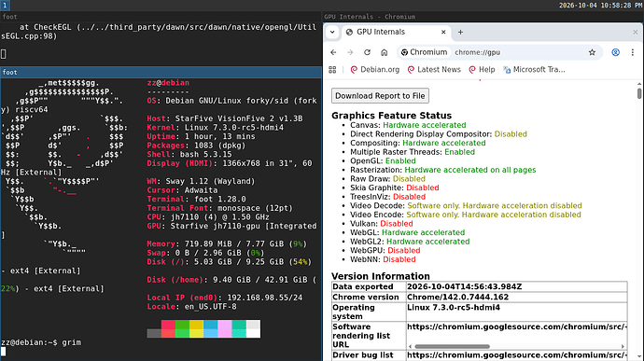Click the Driver bug list URL value
Image resolution: width=644 pixels, height=361 pixels.
click(x=517, y=355)
